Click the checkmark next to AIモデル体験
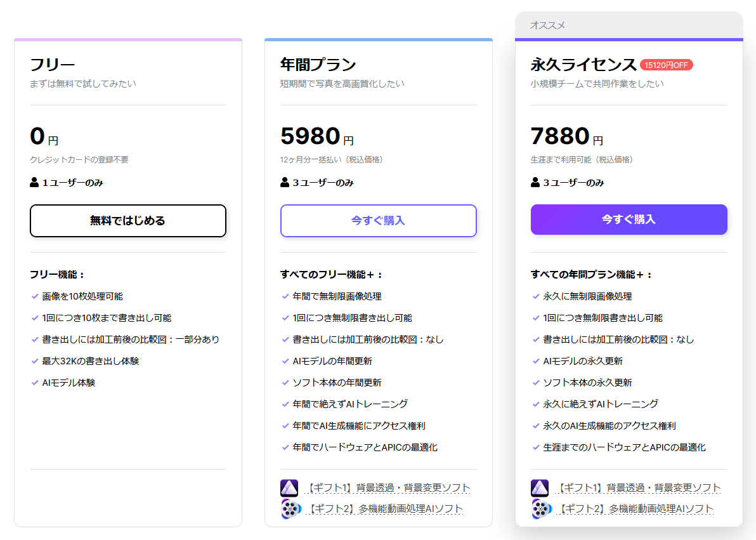Viewport: 756px width, 540px height. pyautogui.click(x=35, y=383)
